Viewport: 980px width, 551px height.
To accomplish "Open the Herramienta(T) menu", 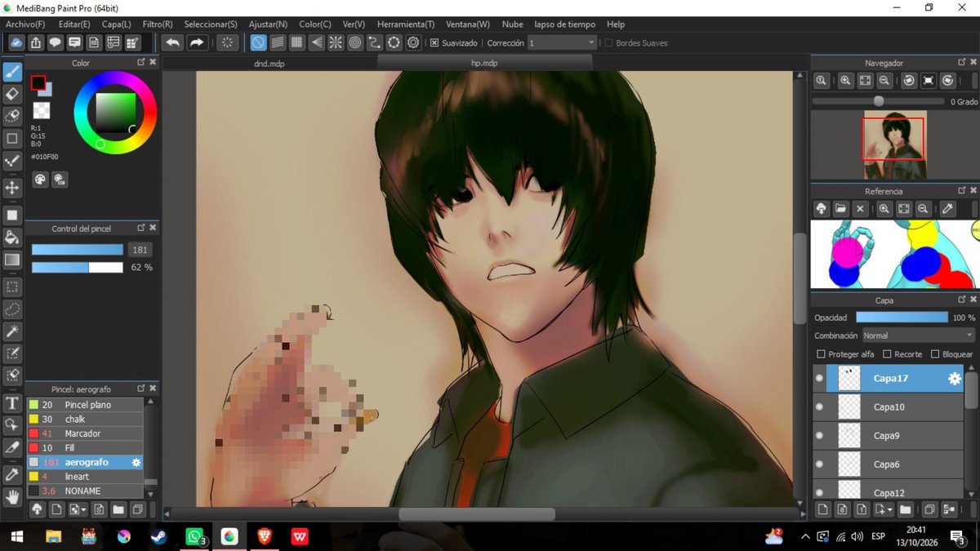I will pos(406,24).
